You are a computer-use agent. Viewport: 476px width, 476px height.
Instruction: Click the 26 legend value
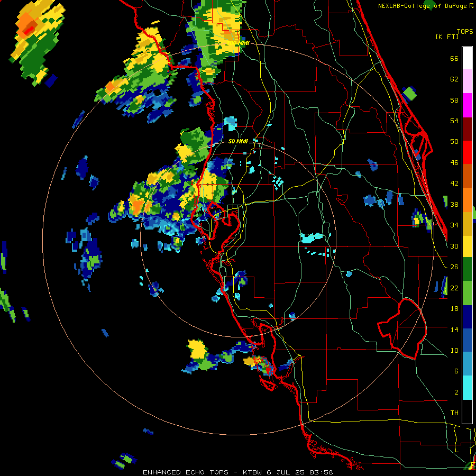point(454,267)
